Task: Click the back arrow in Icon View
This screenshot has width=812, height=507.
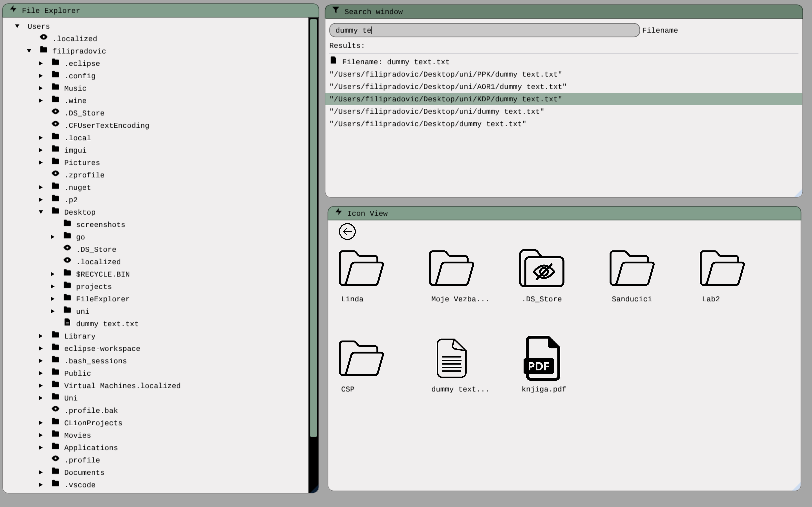Action: pyautogui.click(x=347, y=231)
